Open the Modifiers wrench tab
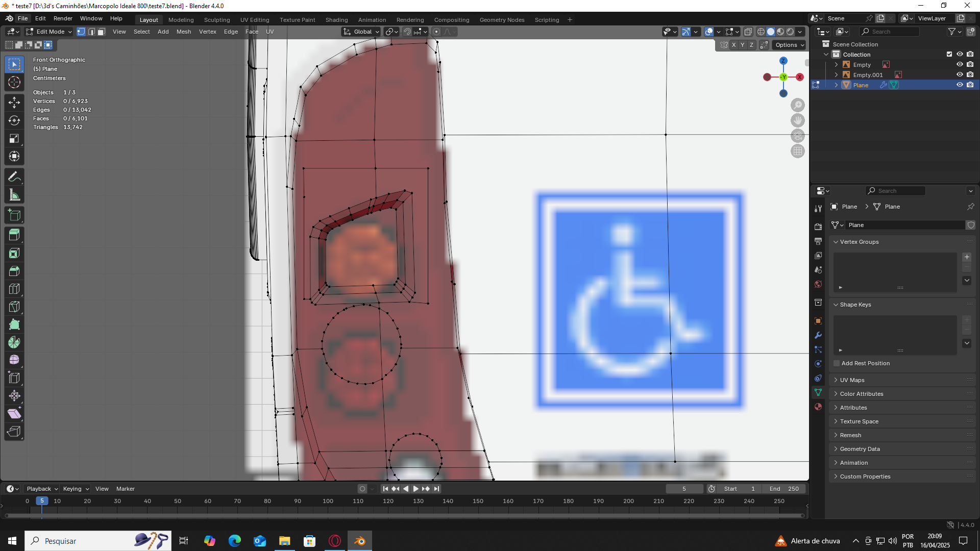The height and width of the screenshot is (551, 980). click(x=818, y=335)
